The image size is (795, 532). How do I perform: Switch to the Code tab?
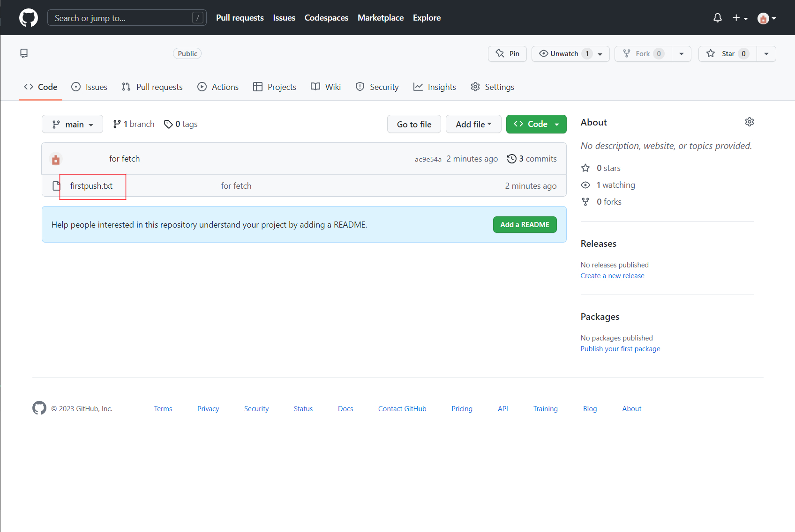40,87
